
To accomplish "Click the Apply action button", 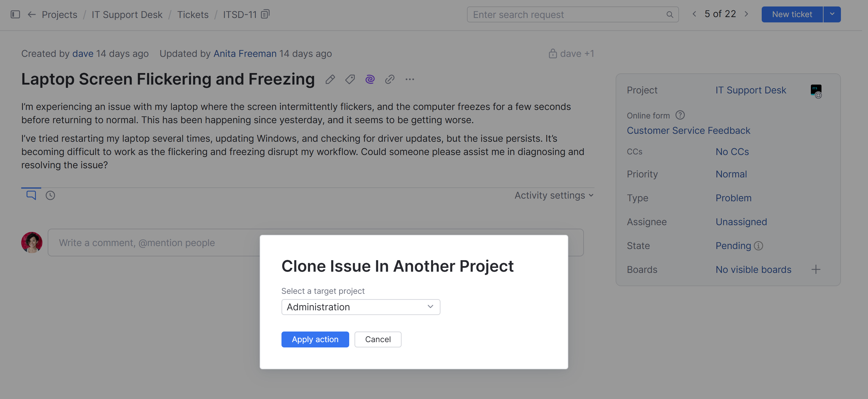I will point(315,339).
